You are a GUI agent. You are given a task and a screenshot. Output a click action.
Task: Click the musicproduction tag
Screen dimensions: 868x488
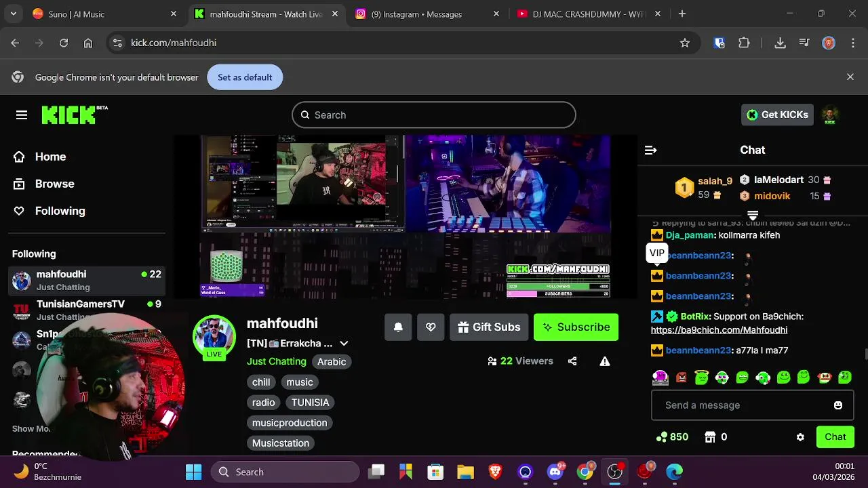pos(290,423)
